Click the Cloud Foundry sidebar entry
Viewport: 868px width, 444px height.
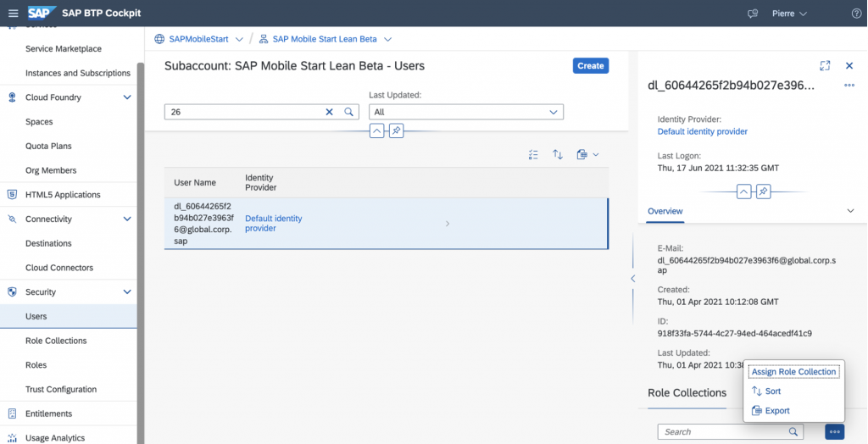(53, 97)
